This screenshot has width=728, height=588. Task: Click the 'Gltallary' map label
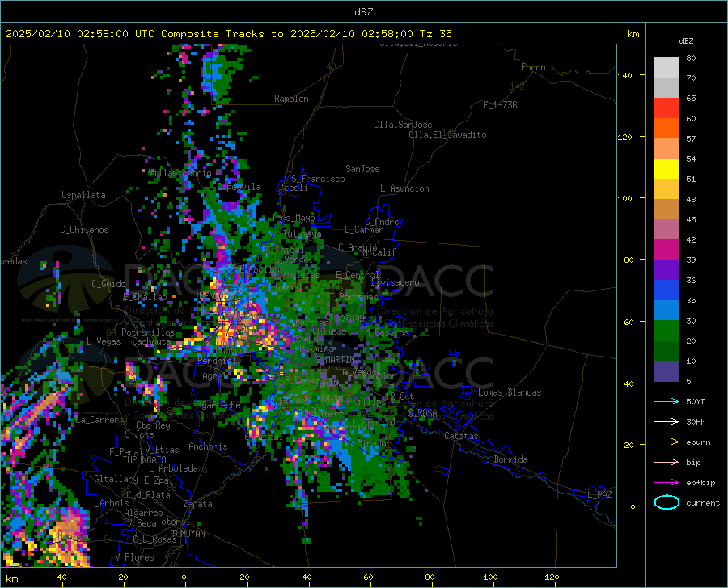click(x=116, y=479)
